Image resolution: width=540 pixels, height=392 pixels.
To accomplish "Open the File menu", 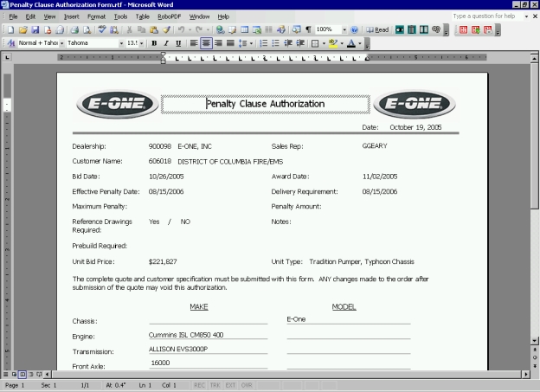I will (x=13, y=16).
